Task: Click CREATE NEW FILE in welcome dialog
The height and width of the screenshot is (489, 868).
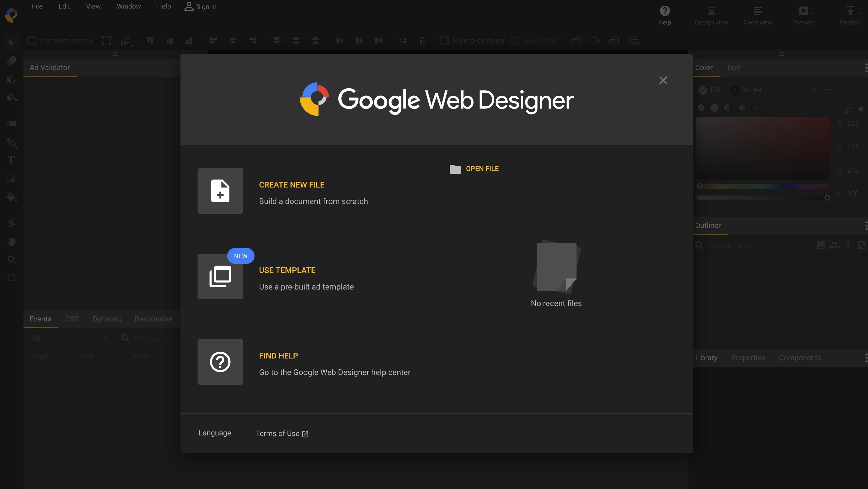Action: [x=292, y=185]
